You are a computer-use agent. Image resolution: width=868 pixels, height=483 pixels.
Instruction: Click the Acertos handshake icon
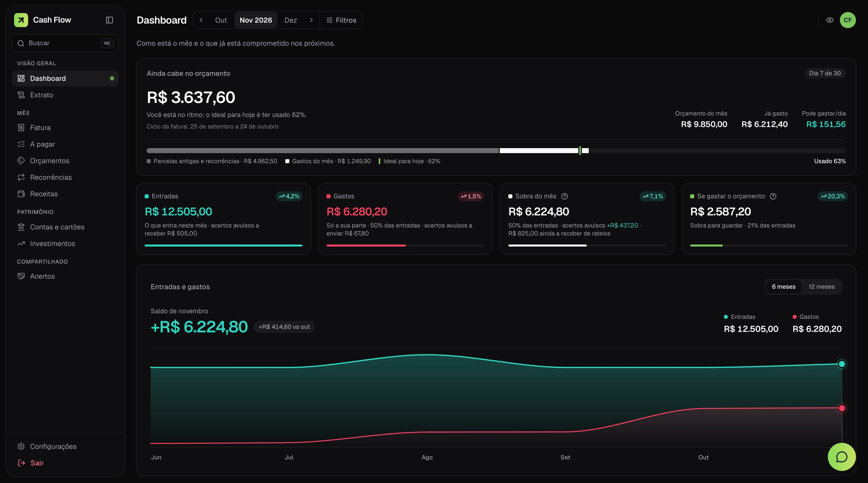[21, 276]
